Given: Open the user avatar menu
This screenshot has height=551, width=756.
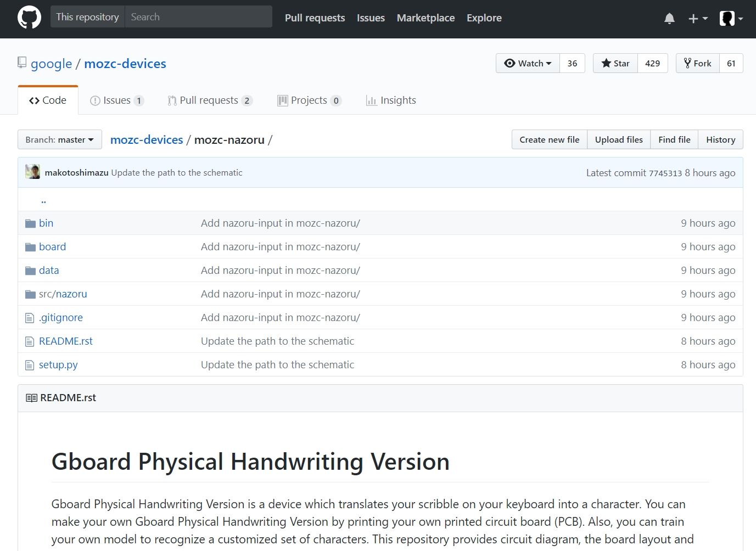Looking at the screenshot, I should [731, 19].
